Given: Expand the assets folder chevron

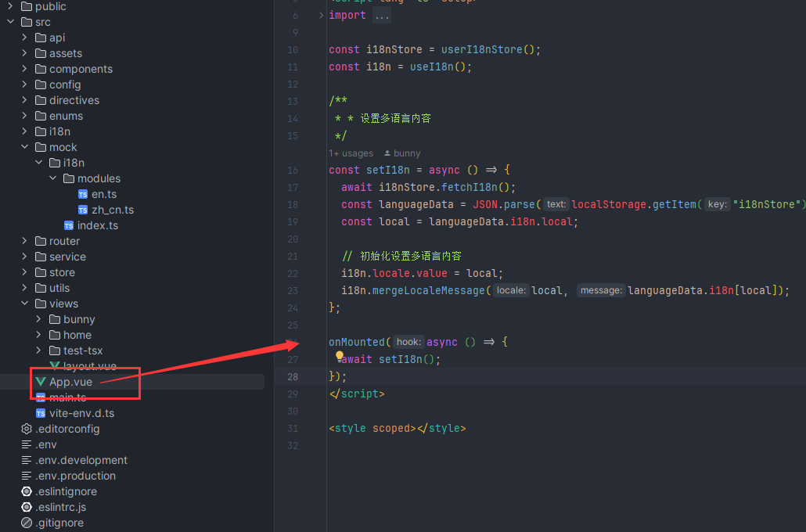Looking at the screenshot, I should pos(25,53).
